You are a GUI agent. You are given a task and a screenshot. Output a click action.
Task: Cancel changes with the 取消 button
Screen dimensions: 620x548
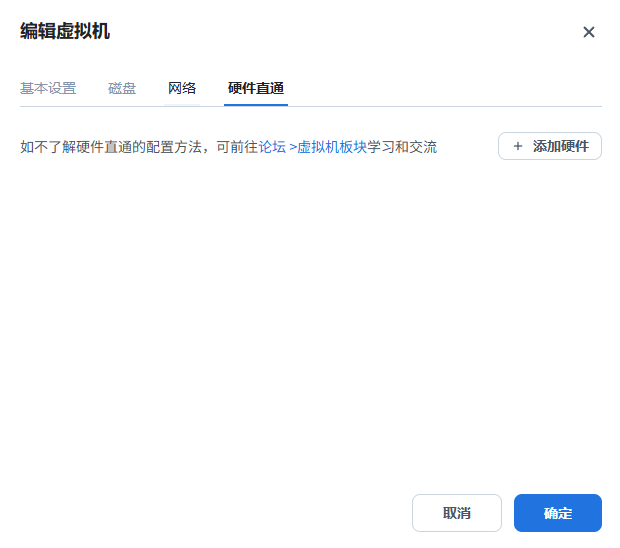(457, 513)
